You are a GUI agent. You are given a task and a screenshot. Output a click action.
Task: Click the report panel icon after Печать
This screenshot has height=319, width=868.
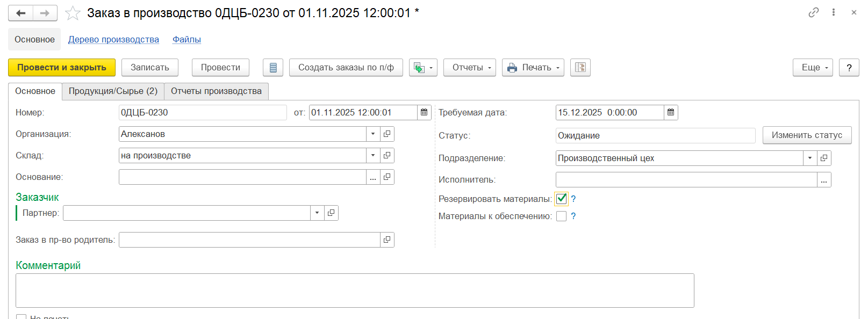pos(580,68)
